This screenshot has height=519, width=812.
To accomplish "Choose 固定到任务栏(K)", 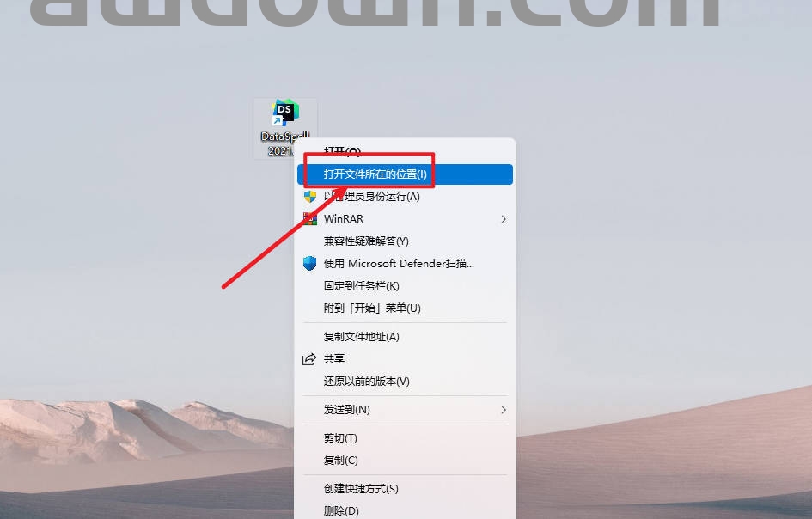I will coord(405,286).
